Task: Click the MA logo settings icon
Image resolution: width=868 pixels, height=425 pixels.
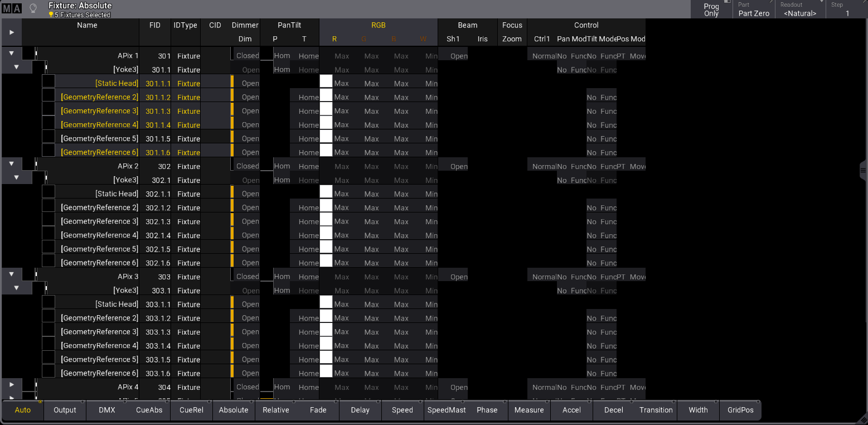Action: (x=12, y=8)
